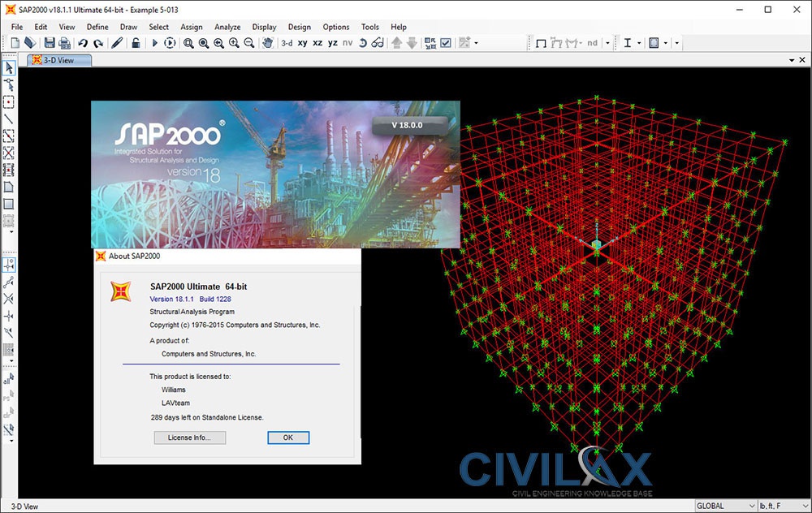The height and width of the screenshot is (513, 812).
Task: Select the 3-D View tab
Action: click(59, 61)
